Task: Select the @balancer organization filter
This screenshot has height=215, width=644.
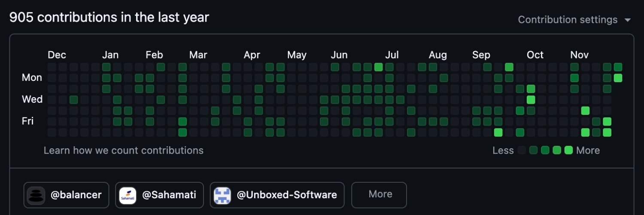Action: click(x=67, y=195)
